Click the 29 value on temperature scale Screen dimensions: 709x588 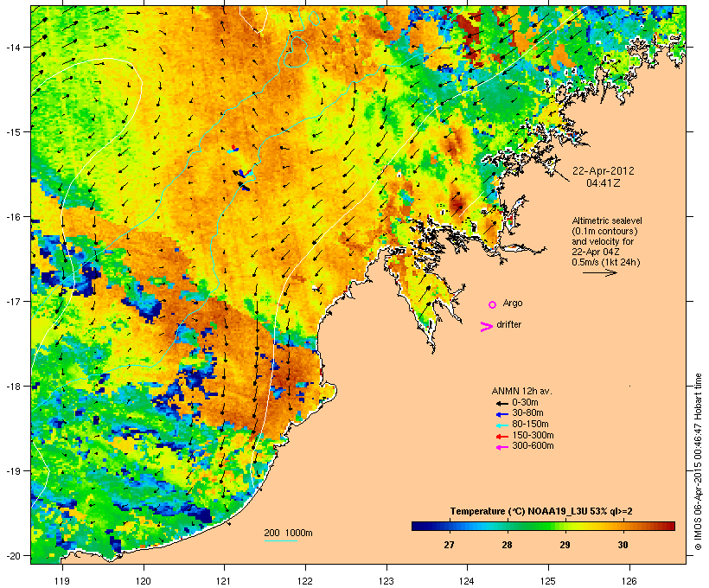565,545
